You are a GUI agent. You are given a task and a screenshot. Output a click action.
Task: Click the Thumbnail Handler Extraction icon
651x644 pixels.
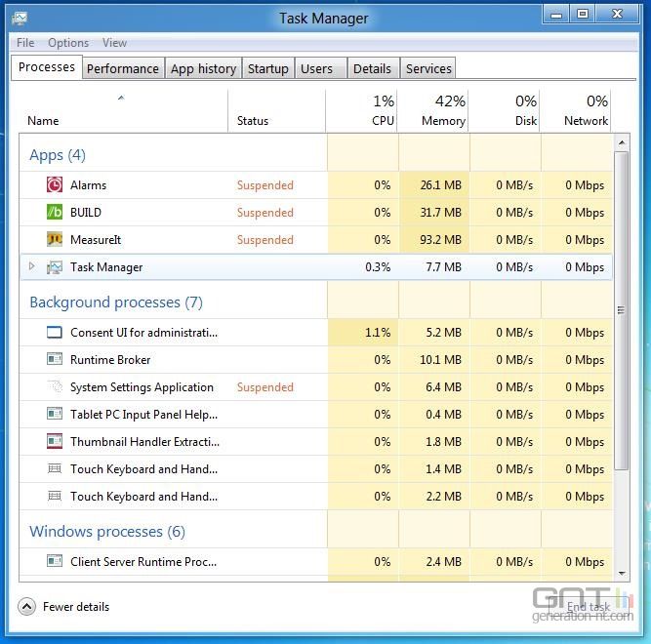[x=55, y=441]
